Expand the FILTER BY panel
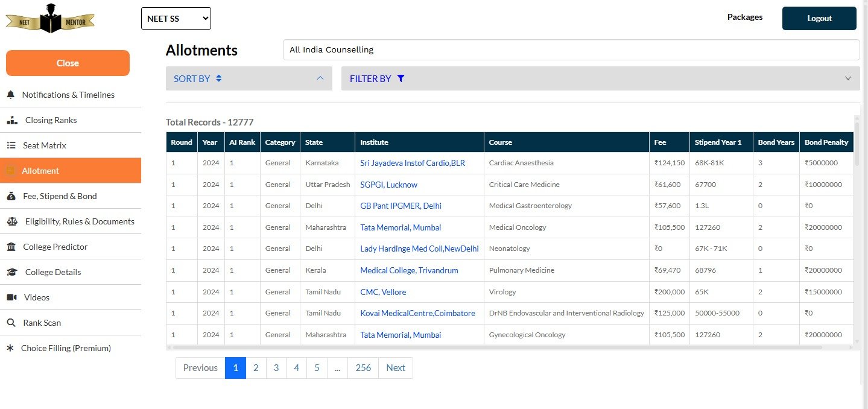This screenshot has height=409, width=868. pyautogui.click(x=600, y=78)
